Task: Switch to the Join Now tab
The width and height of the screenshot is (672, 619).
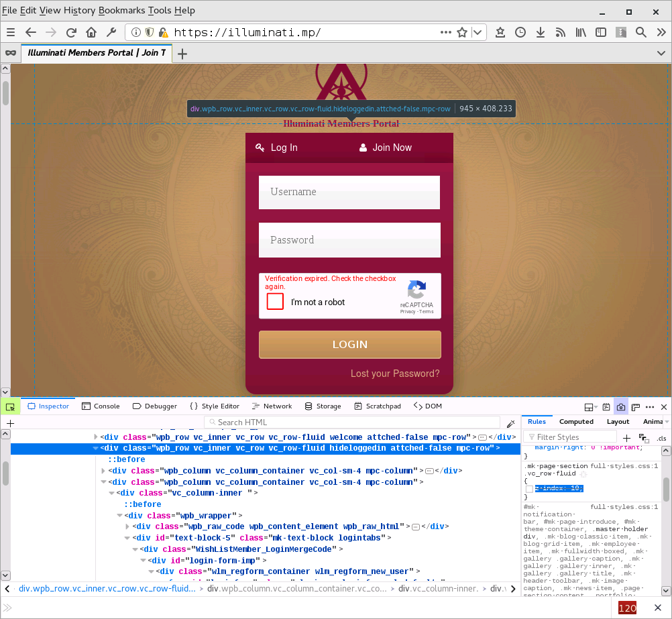Action: pyautogui.click(x=385, y=148)
